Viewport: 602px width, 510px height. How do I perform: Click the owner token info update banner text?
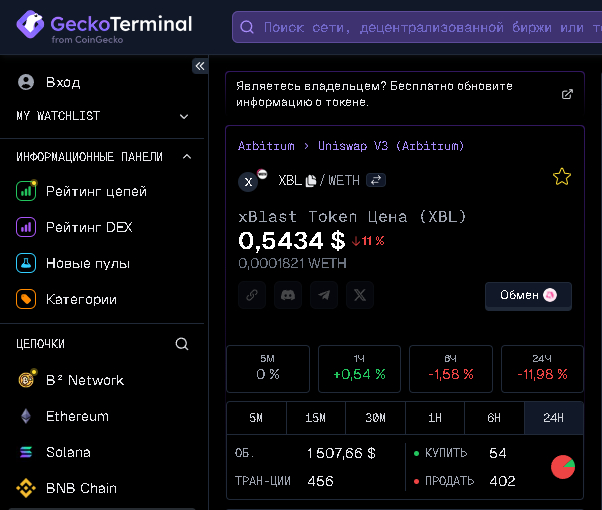click(374, 94)
